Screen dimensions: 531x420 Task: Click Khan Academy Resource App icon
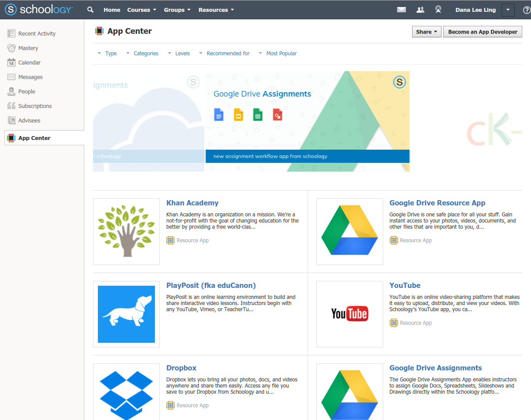171,240
